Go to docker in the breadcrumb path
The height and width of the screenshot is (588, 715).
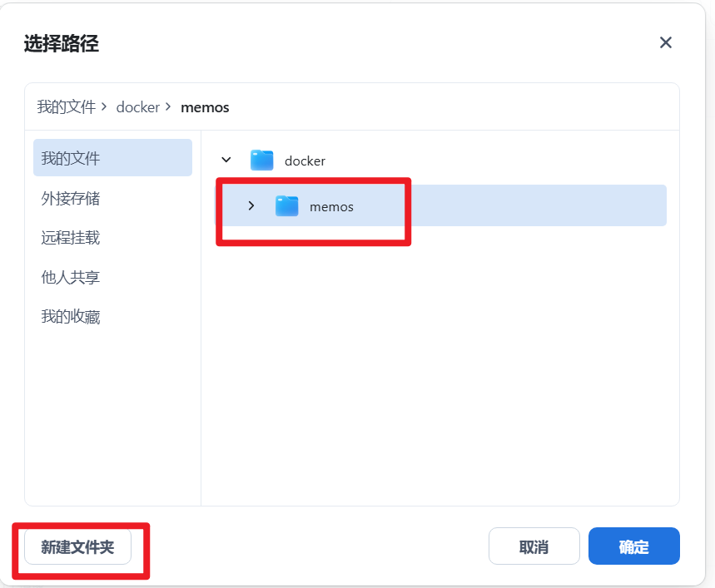(137, 107)
